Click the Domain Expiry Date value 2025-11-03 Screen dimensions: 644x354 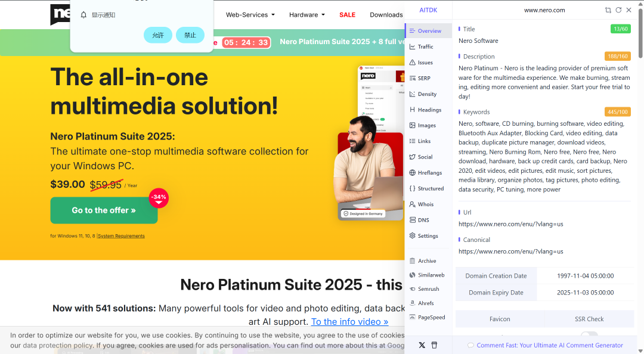click(586, 293)
